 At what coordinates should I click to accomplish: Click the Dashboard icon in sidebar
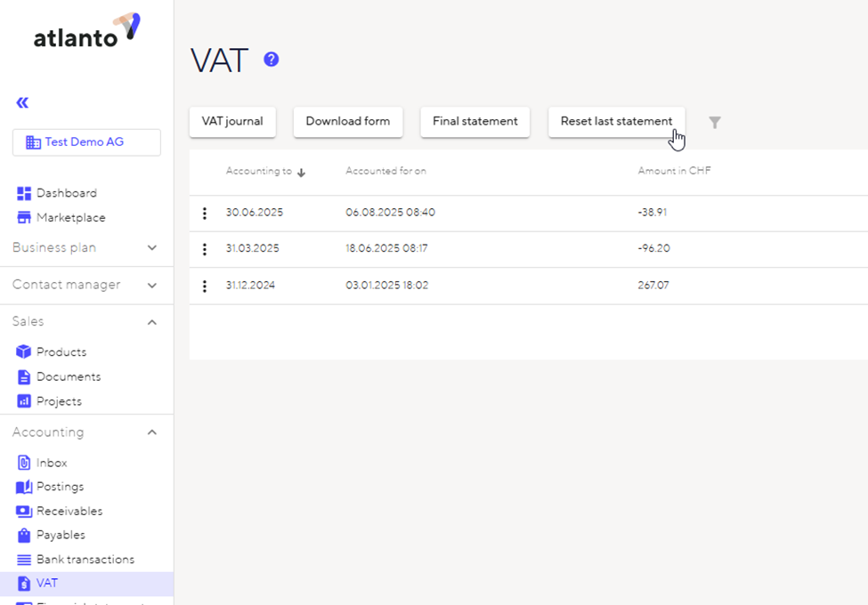[24, 193]
